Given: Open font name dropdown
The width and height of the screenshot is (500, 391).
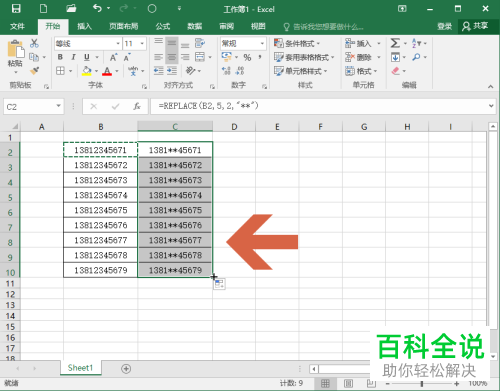Looking at the screenshot, I should click(118, 43).
